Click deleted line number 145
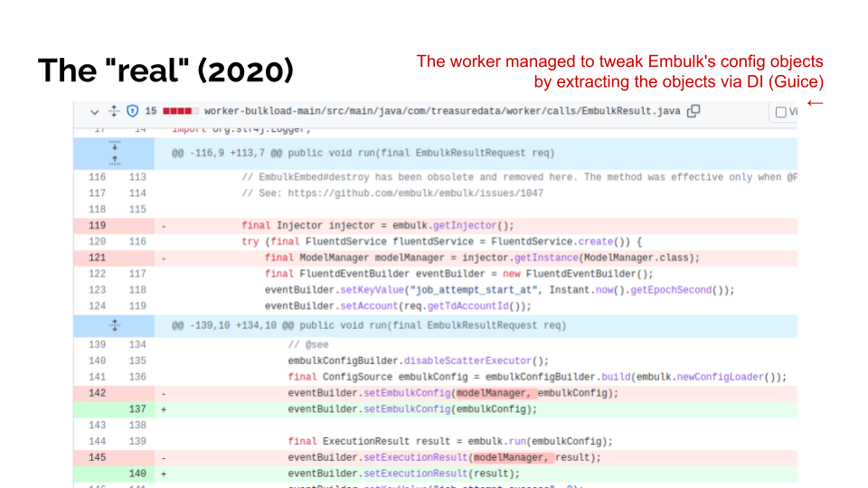Image resolution: width=868 pixels, height=488 pixels. [x=97, y=457]
